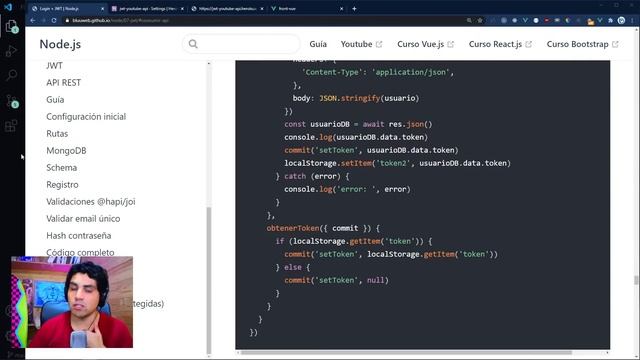640x360 pixels.
Task: Click 'obtenerToken' in the code block
Action: coord(292,228)
